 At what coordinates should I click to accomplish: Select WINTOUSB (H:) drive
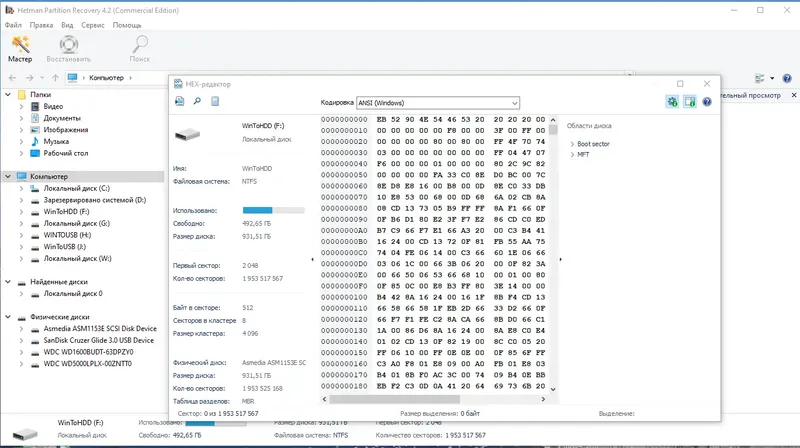click(67, 235)
